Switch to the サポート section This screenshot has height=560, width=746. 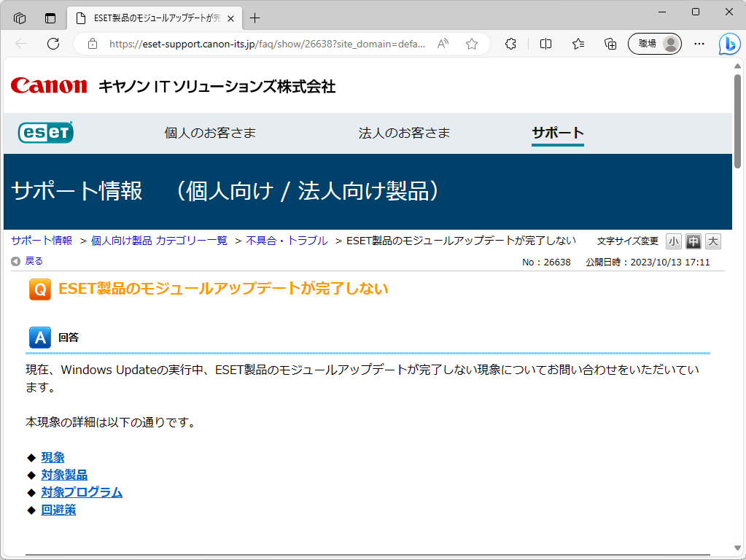point(557,133)
